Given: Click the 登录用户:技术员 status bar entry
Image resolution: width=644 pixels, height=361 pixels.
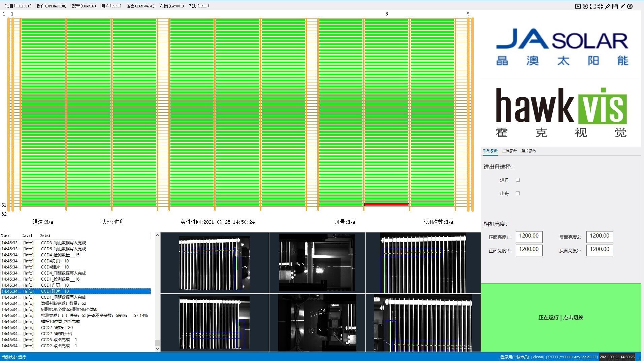Looking at the screenshot, I should pyautogui.click(x=514, y=357).
